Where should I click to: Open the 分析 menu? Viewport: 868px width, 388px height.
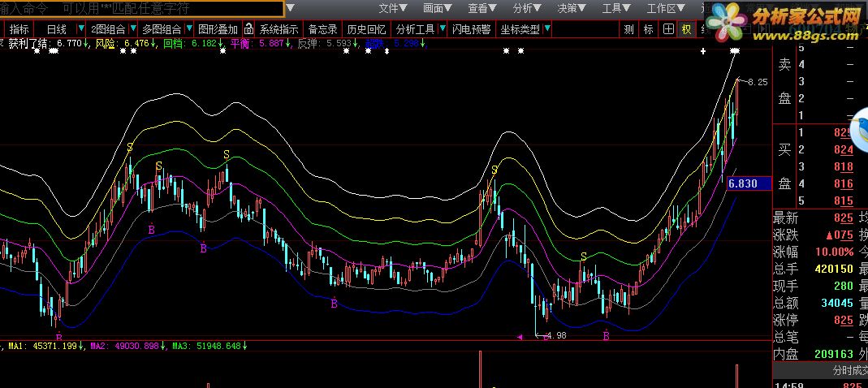[527, 8]
